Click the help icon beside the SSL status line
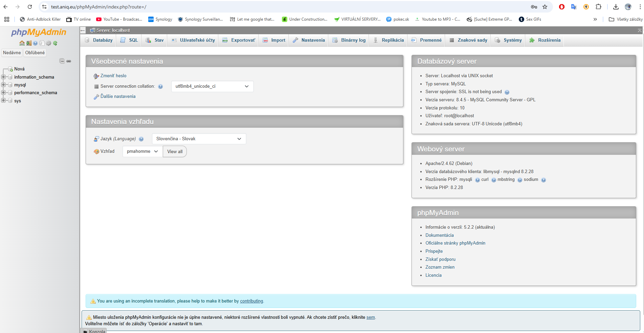The height and width of the screenshot is (333, 644). point(507,92)
